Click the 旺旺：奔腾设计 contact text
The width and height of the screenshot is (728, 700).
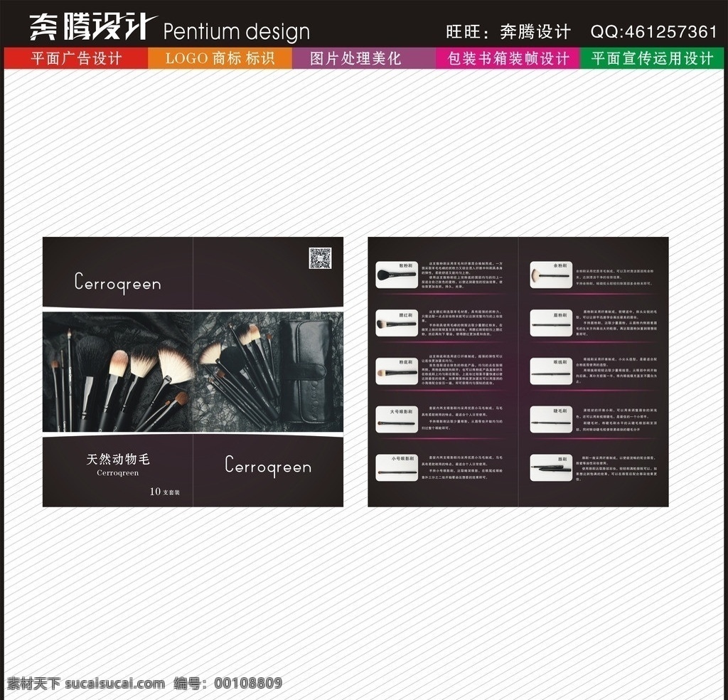coord(508,31)
